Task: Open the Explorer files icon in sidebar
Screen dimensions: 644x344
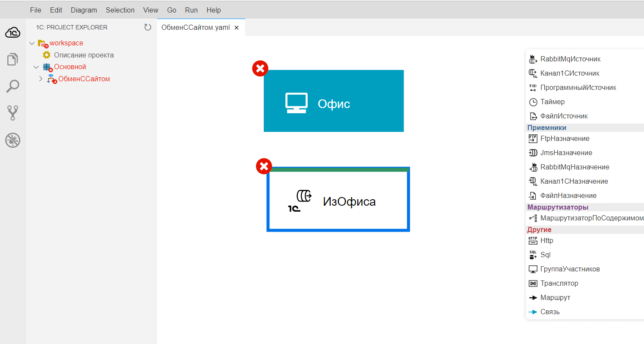Action: [x=13, y=59]
